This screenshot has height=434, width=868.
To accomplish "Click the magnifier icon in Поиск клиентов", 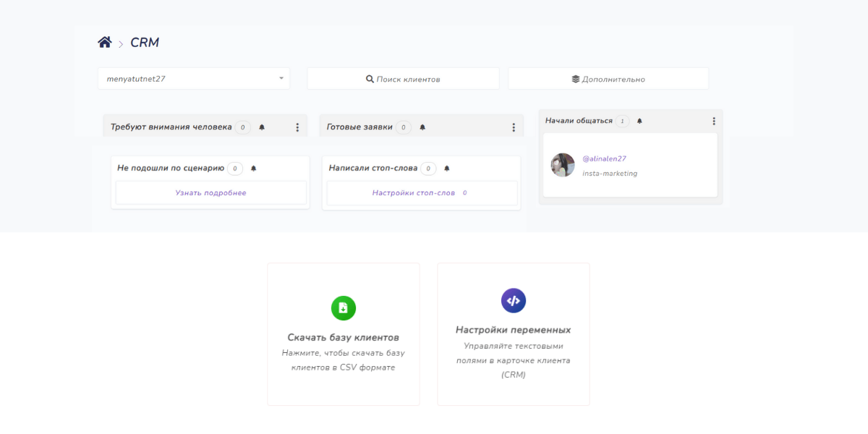I will (370, 78).
